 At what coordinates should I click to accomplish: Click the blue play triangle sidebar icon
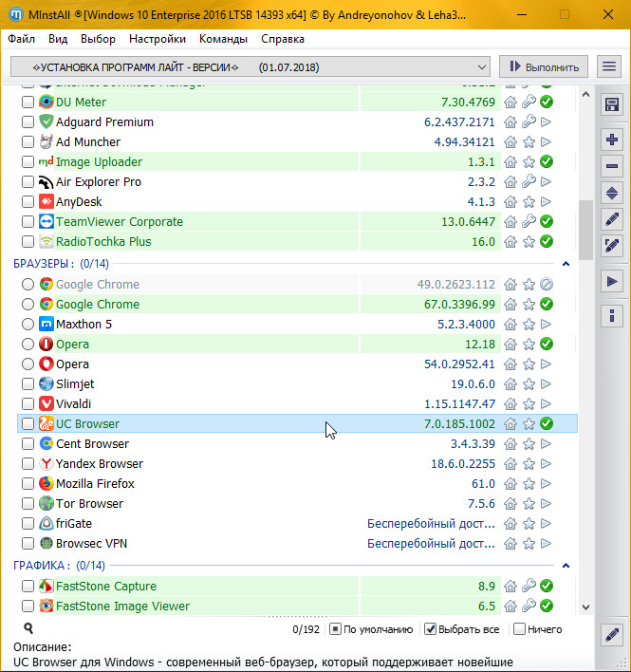coord(612,282)
